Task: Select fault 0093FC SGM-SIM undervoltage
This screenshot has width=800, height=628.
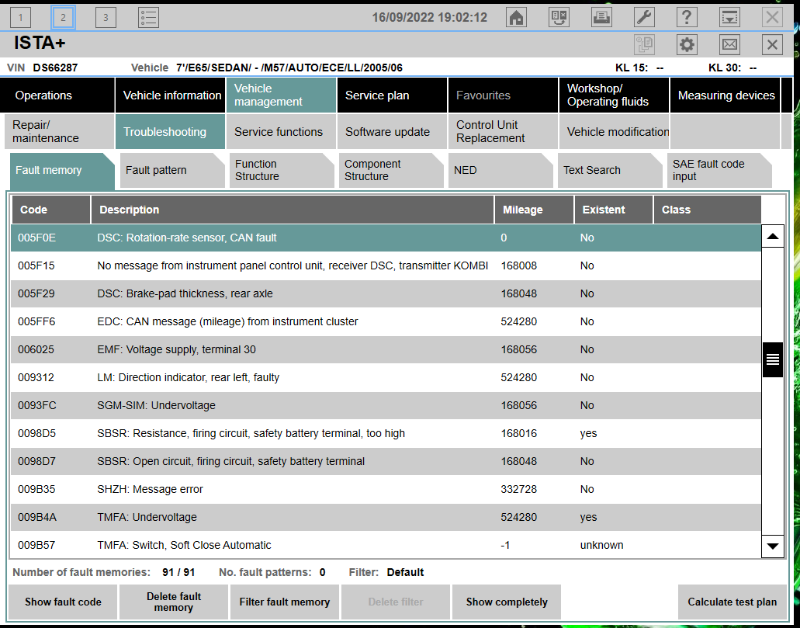Action: click(x=386, y=406)
